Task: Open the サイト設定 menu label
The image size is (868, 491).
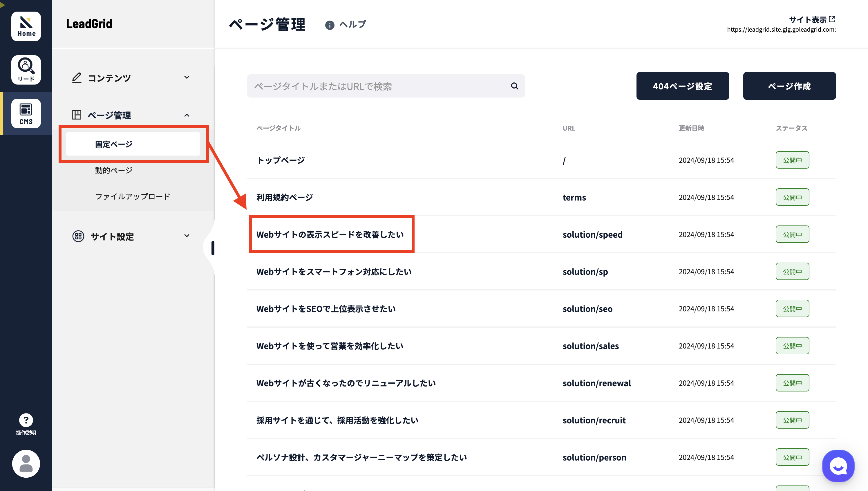Action: click(x=112, y=237)
